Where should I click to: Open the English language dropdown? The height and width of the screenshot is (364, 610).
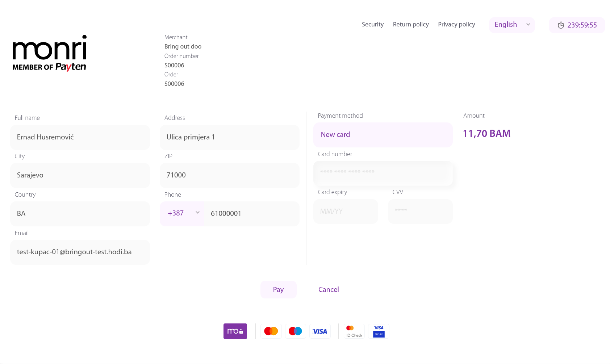tap(511, 25)
